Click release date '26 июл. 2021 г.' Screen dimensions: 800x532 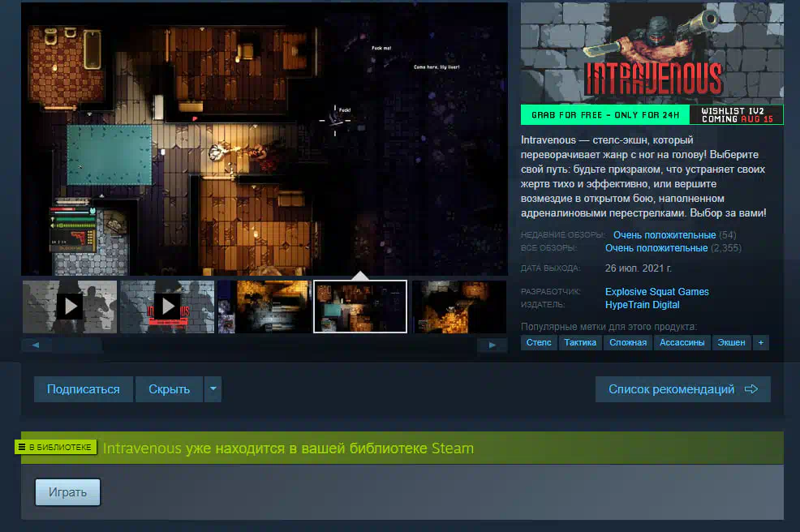click(639, 268)
